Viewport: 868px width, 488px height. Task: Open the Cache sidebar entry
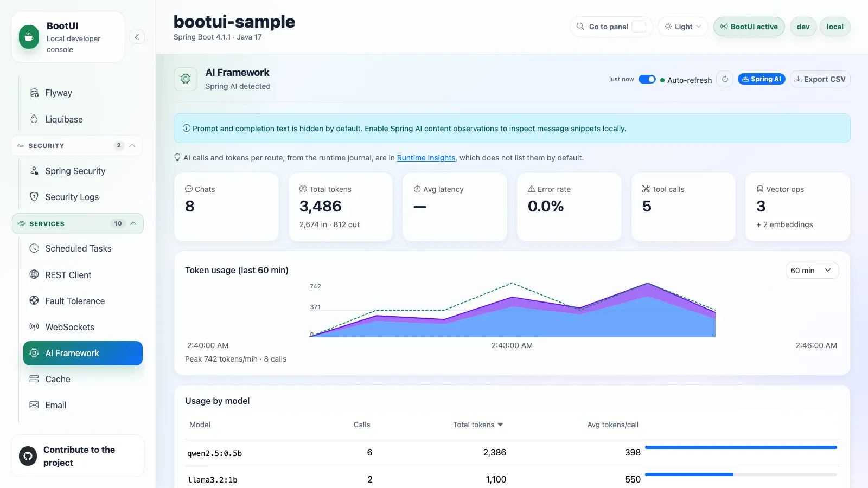pyautogui.click(x=83, y=379)
